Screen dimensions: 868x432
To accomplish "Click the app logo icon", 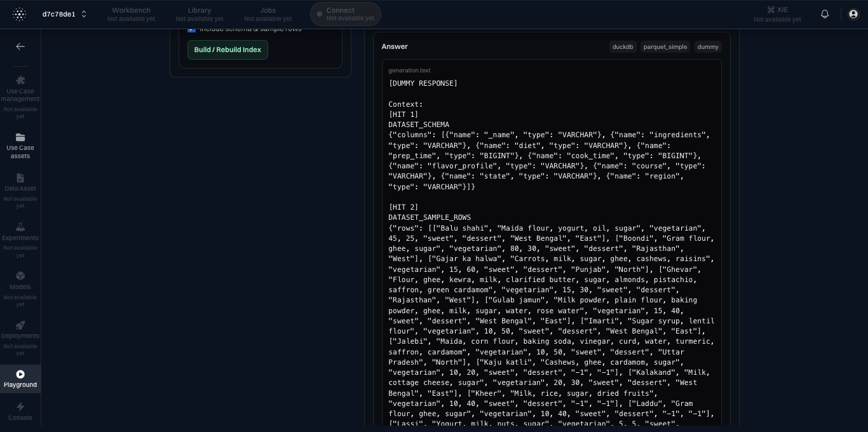I will tap(20, 14).
